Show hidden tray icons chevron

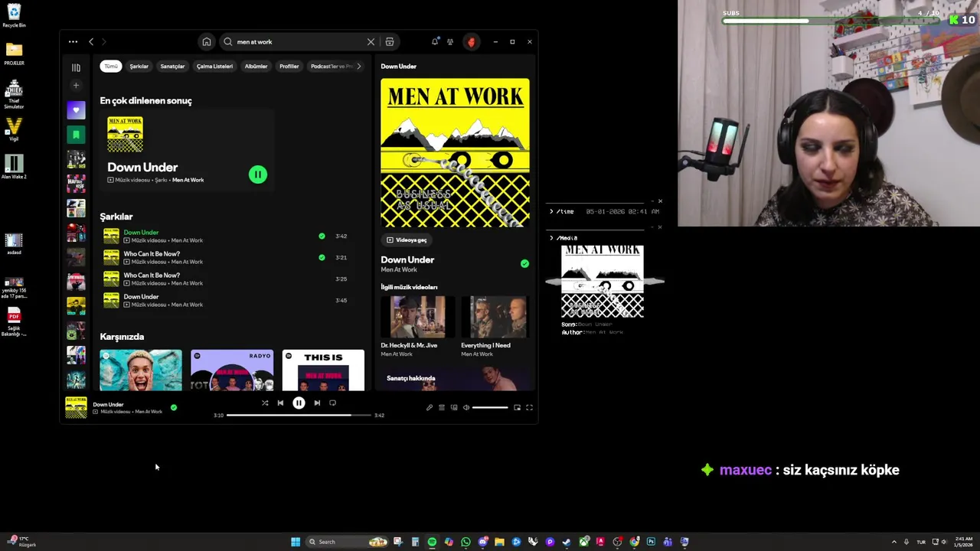coord(893,542)
